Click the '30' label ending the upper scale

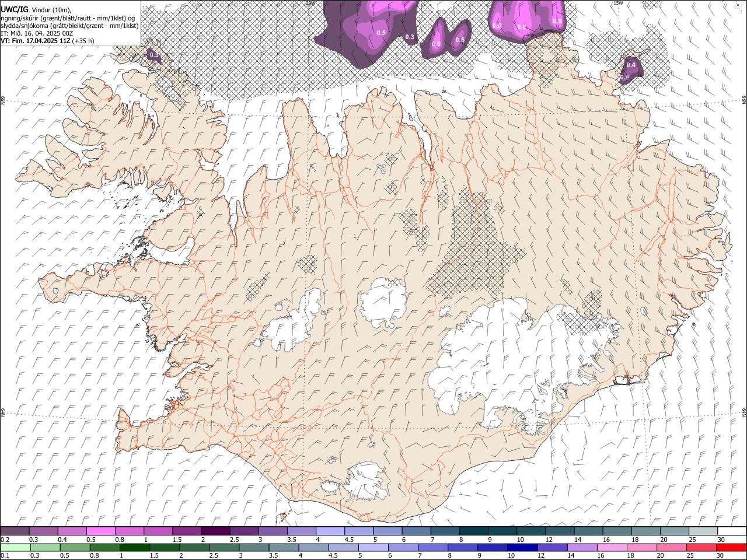point(721,540)
